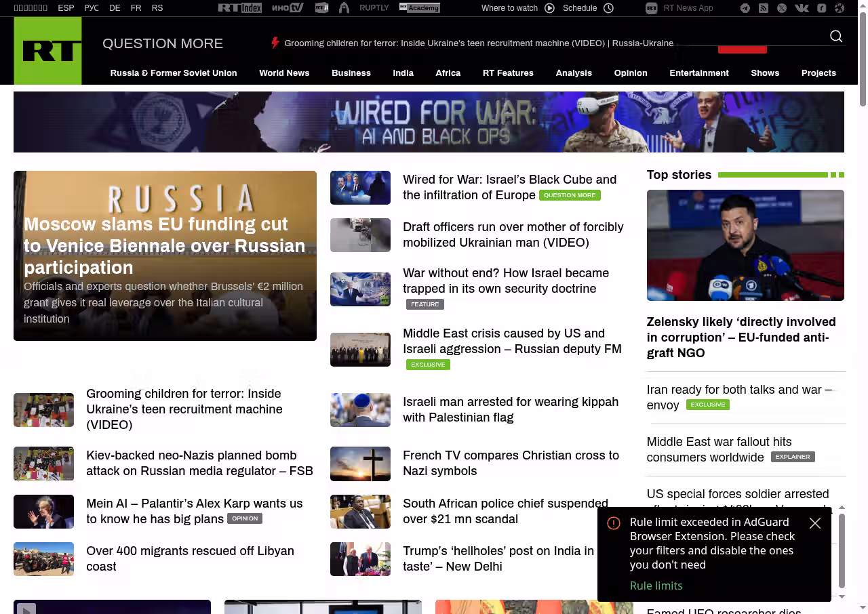Read the French TV Christian cross article
The height and width of the screenshot is (614, 868).
(511, 463)
